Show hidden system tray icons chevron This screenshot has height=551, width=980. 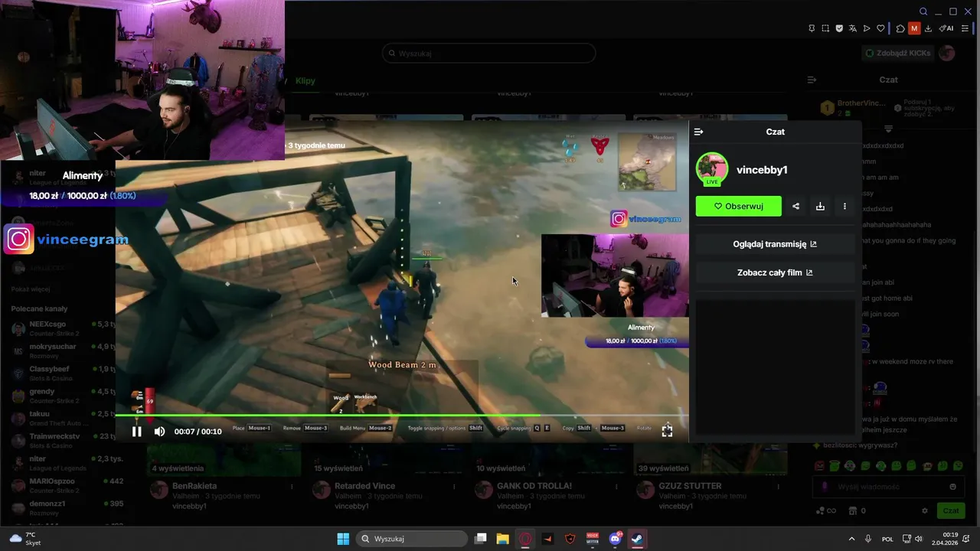tap(851, 539)
